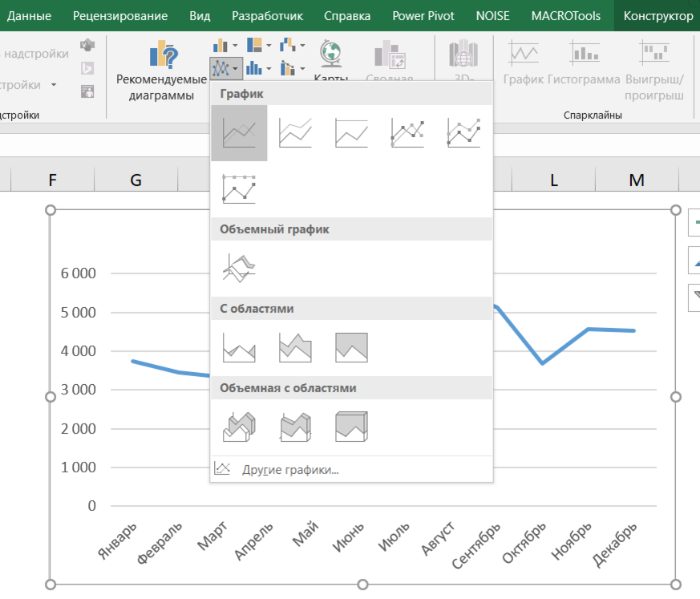700x599 pixels.
Task: Open the combo chart dropdown
Action: point(293,68)
